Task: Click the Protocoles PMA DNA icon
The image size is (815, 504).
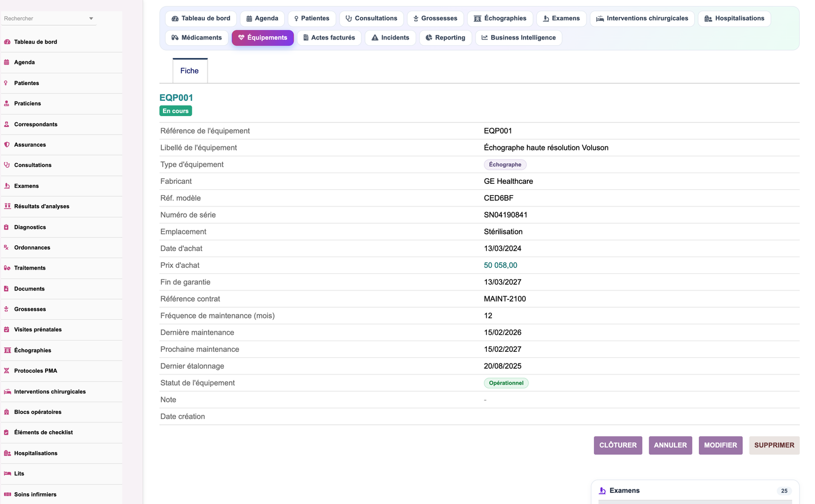Action: [x=7, y=371]
